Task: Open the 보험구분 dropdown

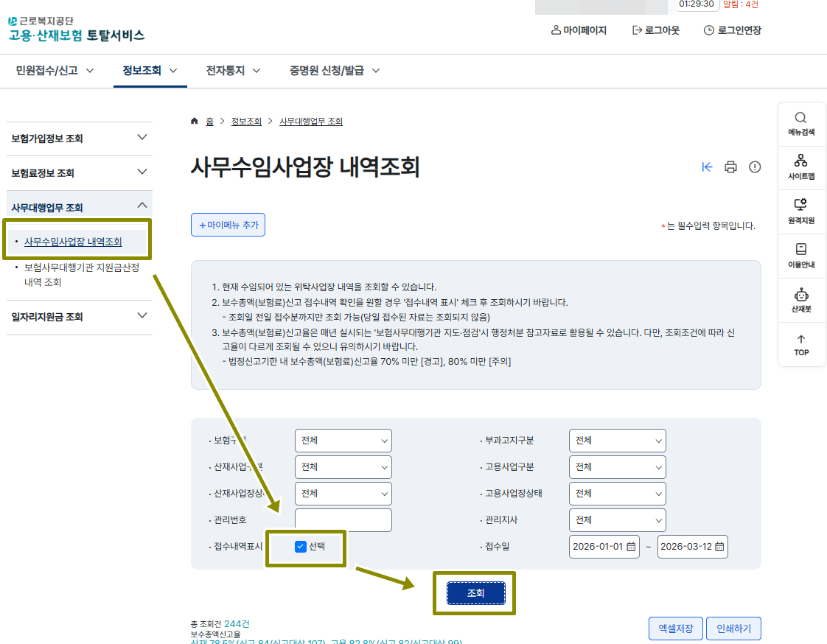Action: click(343, 440)
